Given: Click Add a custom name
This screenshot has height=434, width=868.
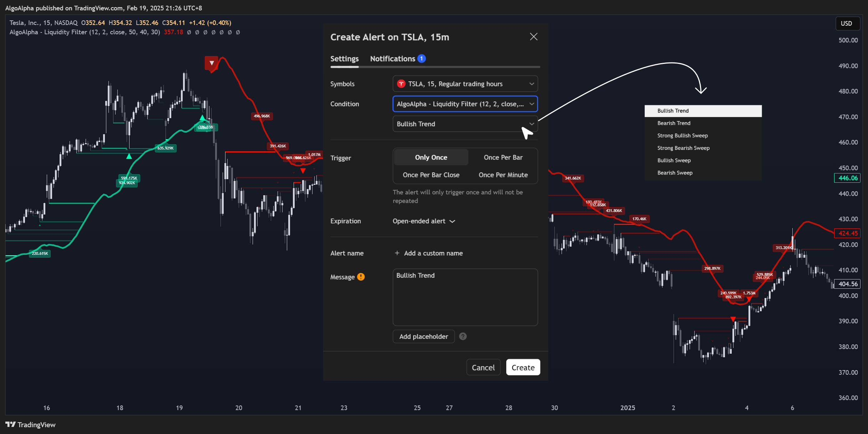Looking at the screenshot, I should pos(433,253).
